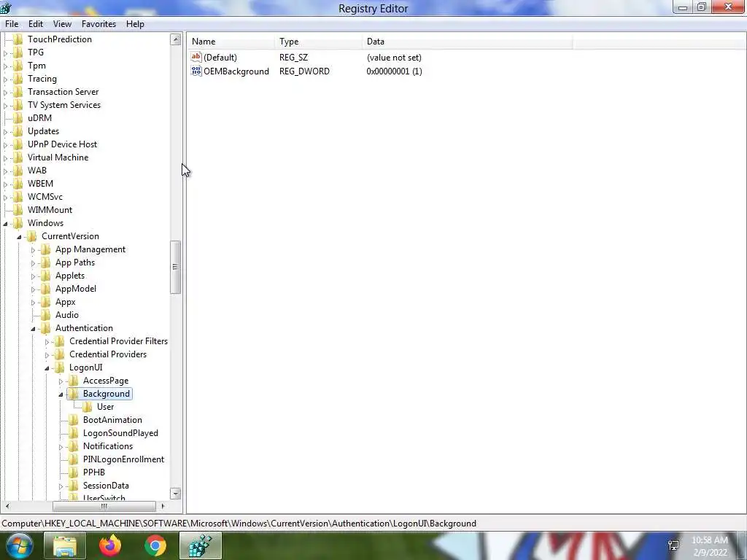
Task: Open the Edit menu
Action: (x=36, y=24)
